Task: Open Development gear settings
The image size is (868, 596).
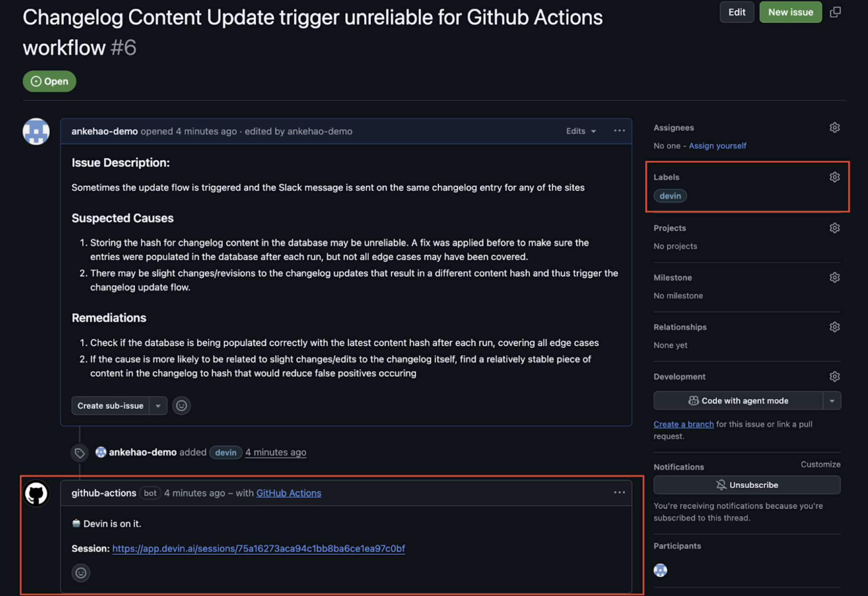Action: click(834, 376)
